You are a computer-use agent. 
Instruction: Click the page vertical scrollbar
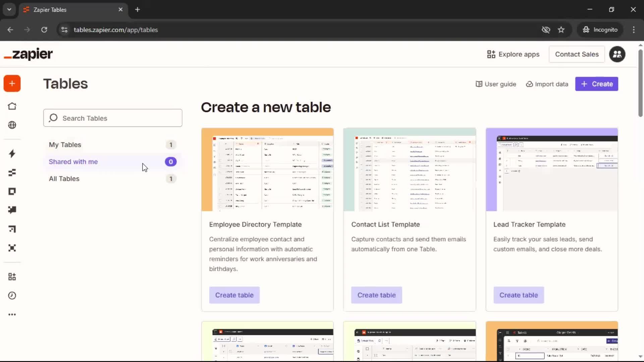[x=640, y=83]
